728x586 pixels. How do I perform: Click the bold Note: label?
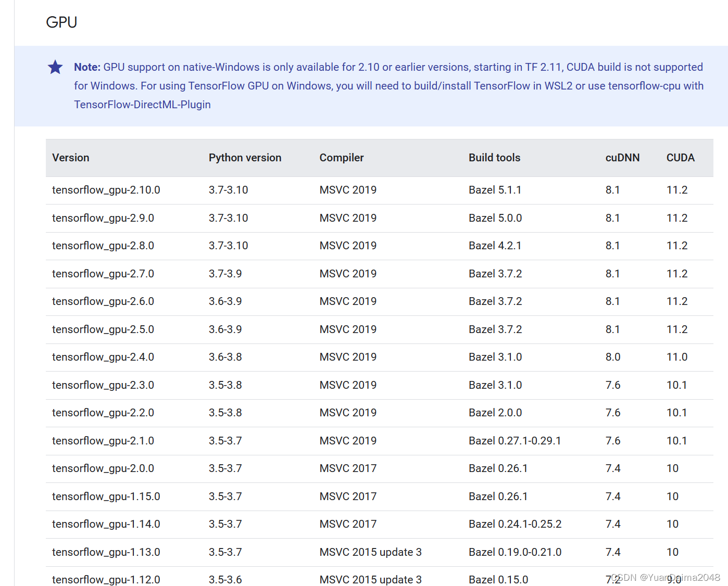click(87, 67)
